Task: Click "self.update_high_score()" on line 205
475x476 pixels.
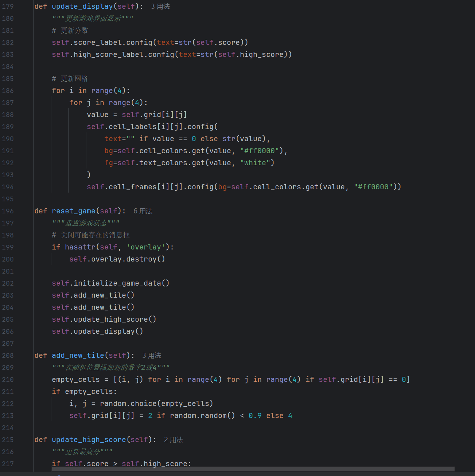Action: (x=104, y=320)
